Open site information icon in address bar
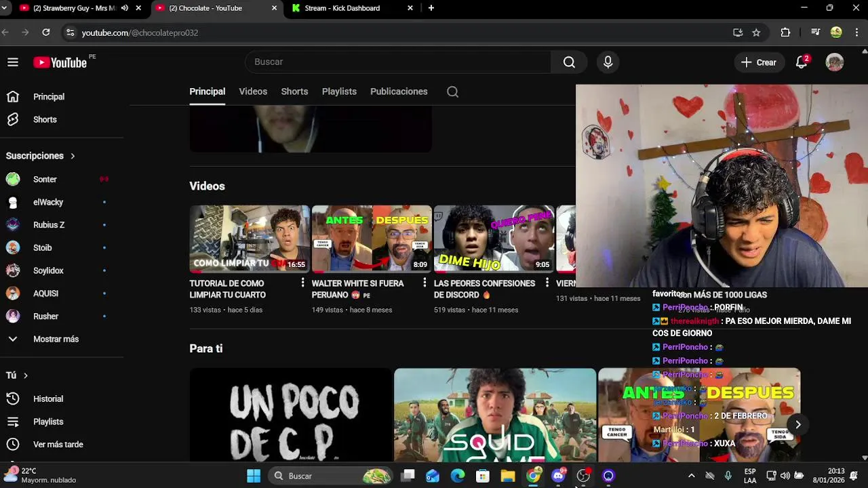The image size is (868, 488). [70, 33]
